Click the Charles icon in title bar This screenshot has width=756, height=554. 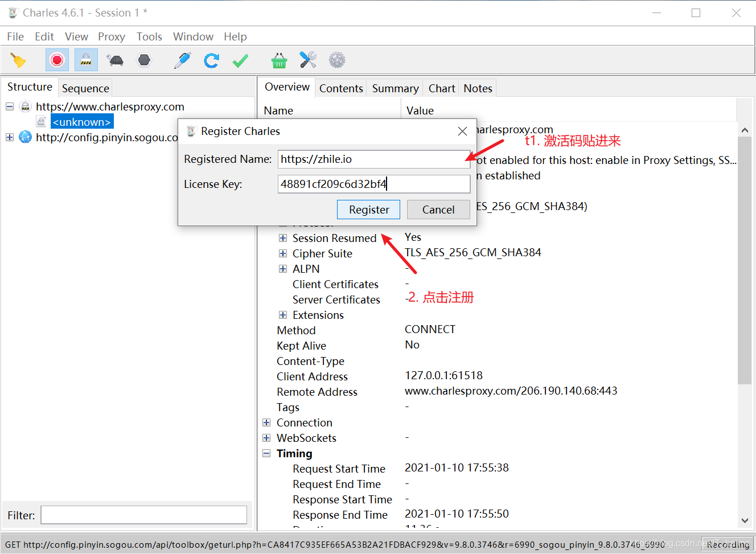click(13, 13)
